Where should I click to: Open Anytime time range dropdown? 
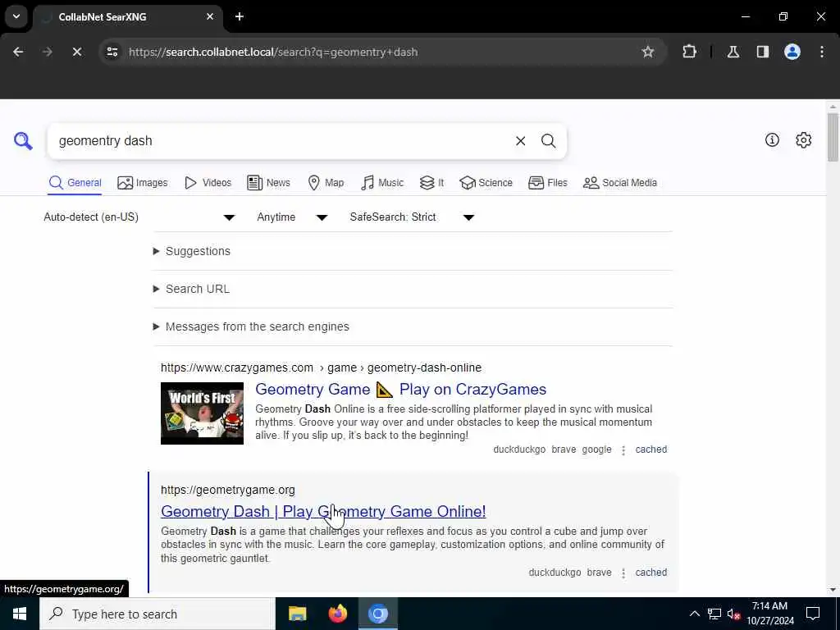[x=292, y=217]
